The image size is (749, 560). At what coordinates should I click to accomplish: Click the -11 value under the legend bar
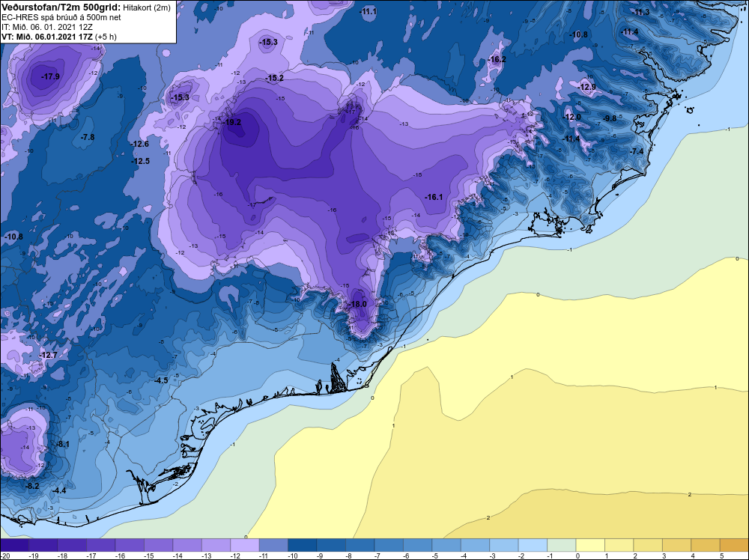pos(264,556)
